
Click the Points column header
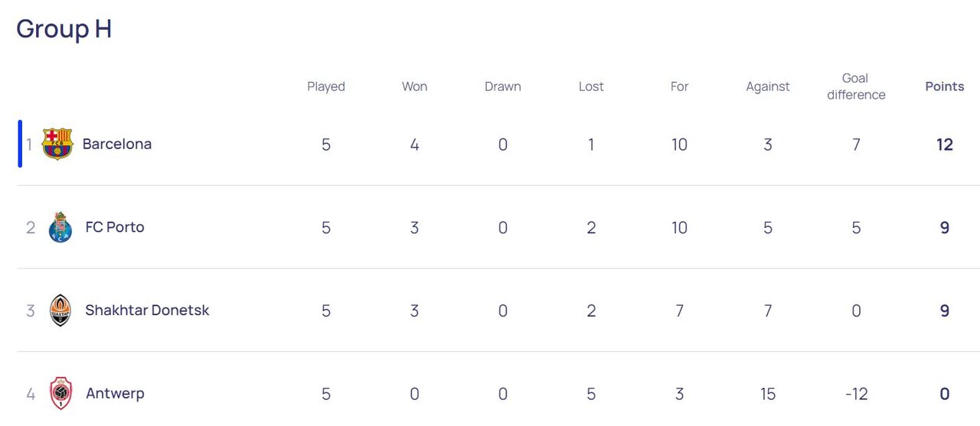tap(944, 86)
